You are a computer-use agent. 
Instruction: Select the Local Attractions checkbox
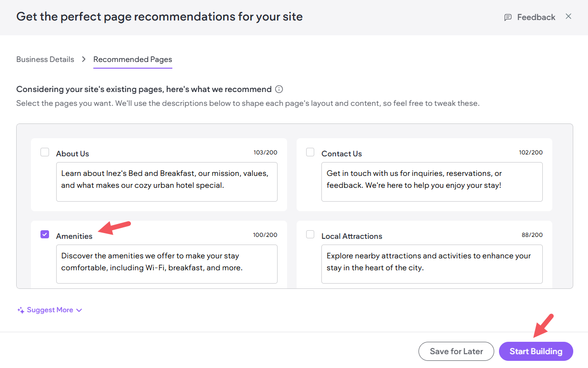(x=310, y=235)
